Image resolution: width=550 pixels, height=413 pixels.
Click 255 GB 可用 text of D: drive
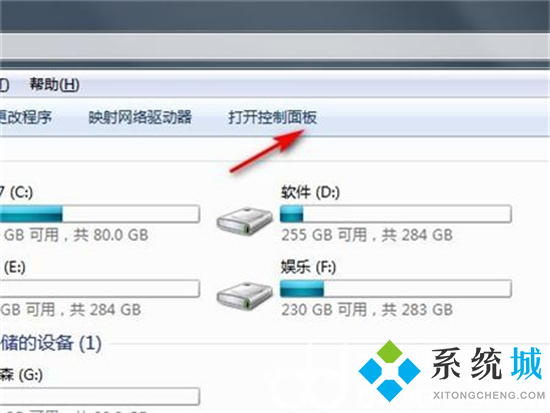[324, 235]
